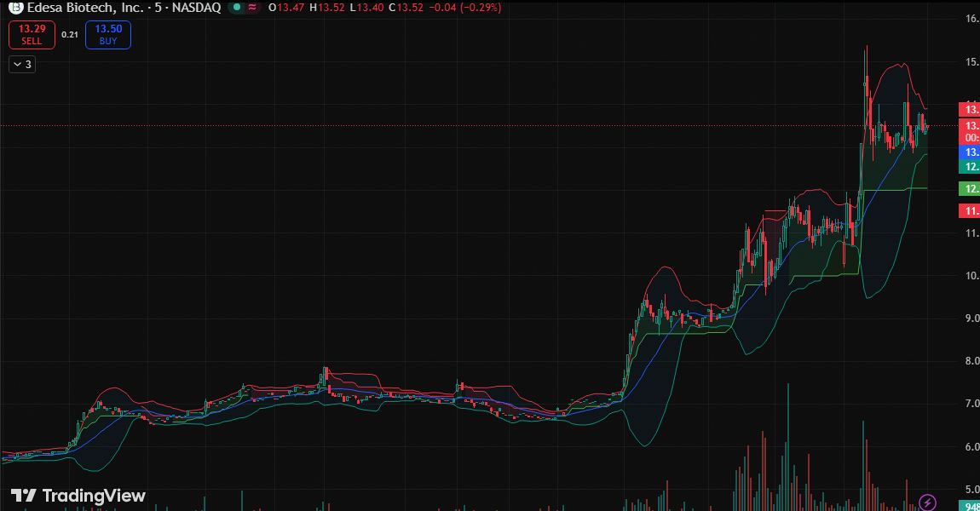The height and width of the screenshot is (511, 980).
Task: Click the green volume counter "948"
Action: coord(970,505)
